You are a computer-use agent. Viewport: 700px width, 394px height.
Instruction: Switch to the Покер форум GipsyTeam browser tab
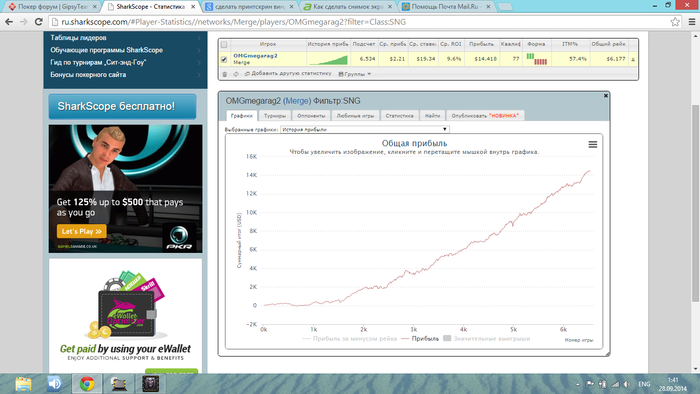click(x=52, y=7)
